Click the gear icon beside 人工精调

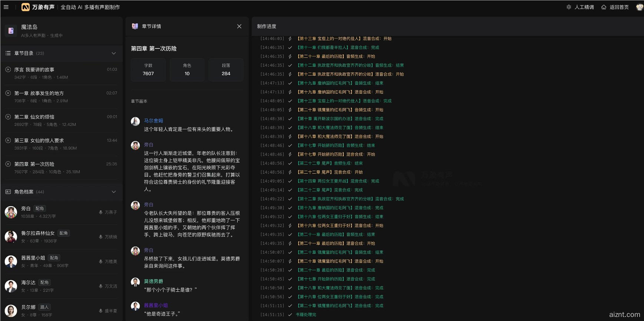(569, 7)
